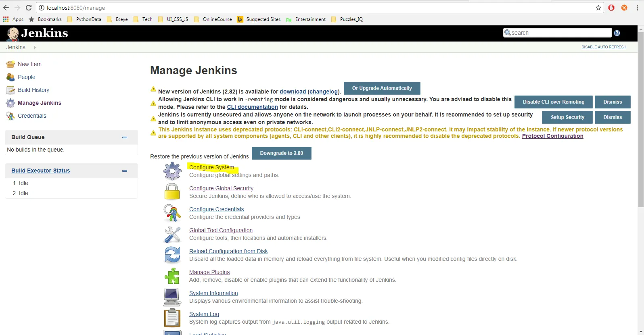Open People from the sidebar
Image resolution: width=644 pixels, height=335 pixels.
point(27,77)
